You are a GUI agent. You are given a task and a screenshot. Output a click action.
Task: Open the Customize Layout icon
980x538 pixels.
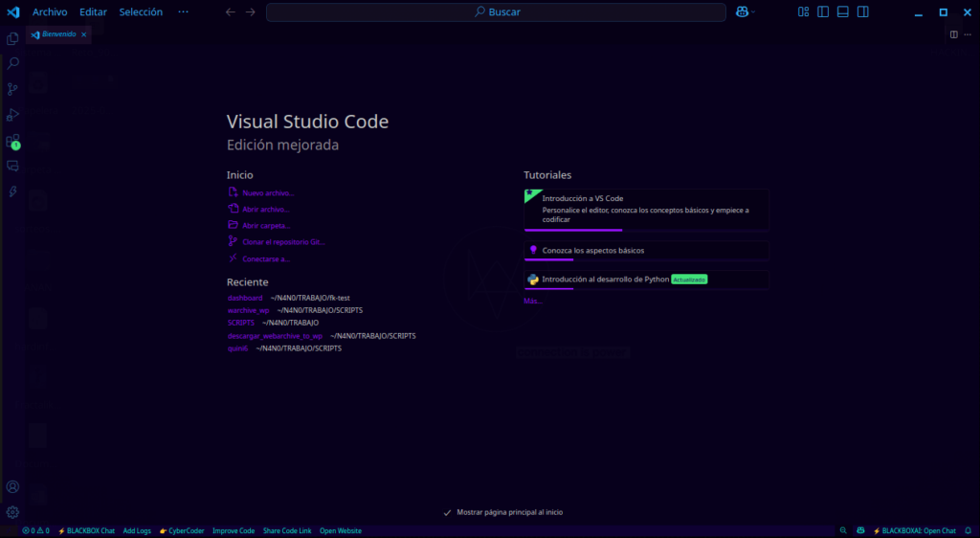(x=804, y=11)
